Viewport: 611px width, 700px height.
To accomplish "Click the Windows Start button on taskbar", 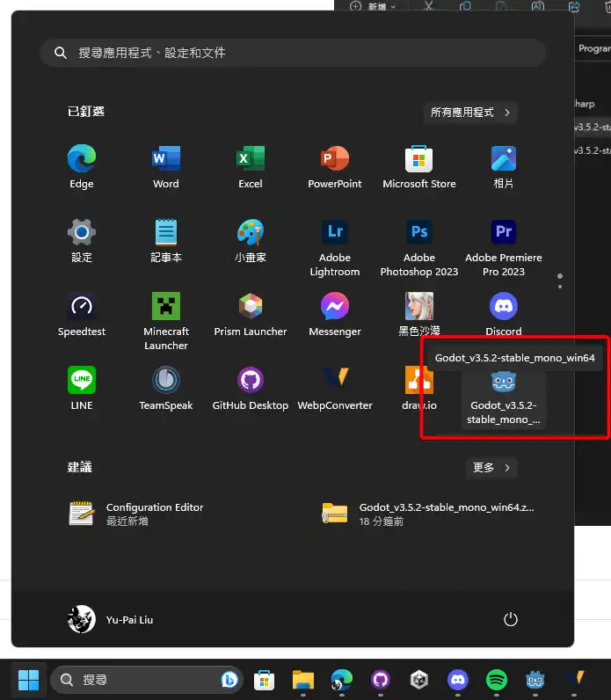I will 28,680.
